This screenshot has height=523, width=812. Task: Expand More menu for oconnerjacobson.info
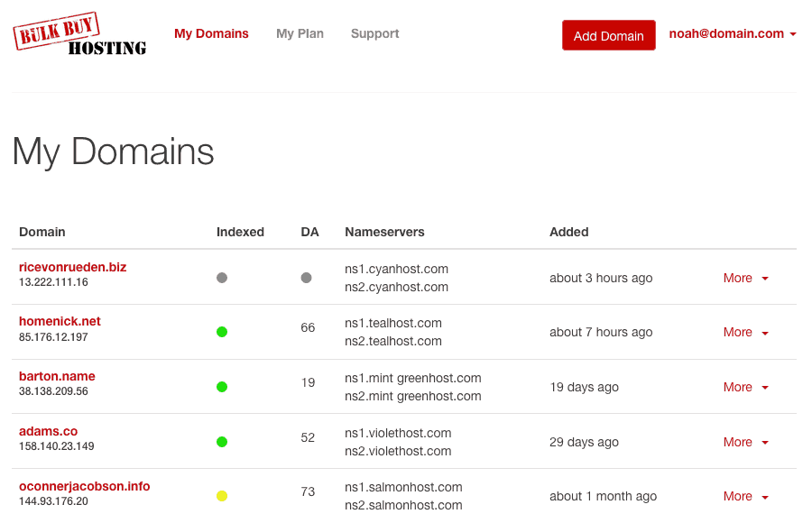(746, 496)
